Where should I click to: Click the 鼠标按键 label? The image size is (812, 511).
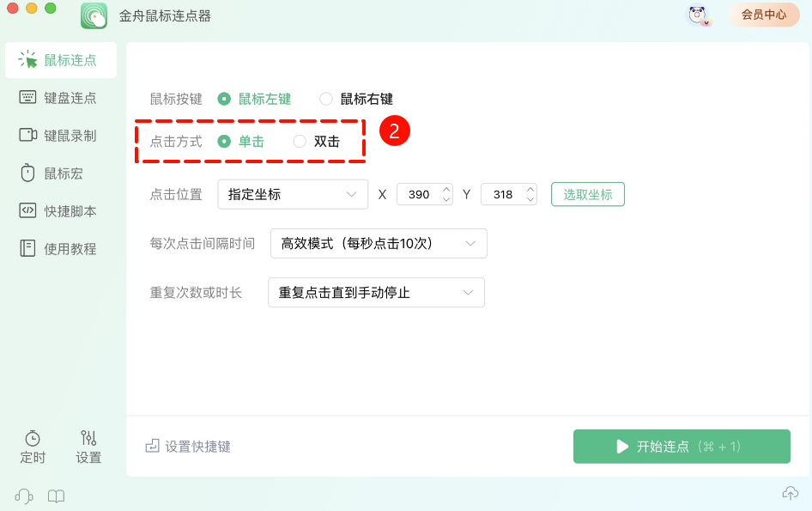pos(176,99)
